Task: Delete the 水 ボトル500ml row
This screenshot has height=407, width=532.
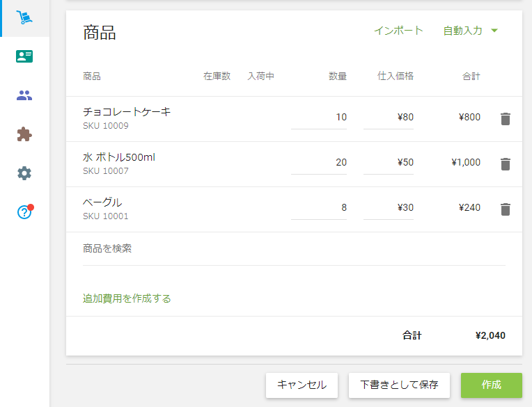Action: click(x=506, y=164)
